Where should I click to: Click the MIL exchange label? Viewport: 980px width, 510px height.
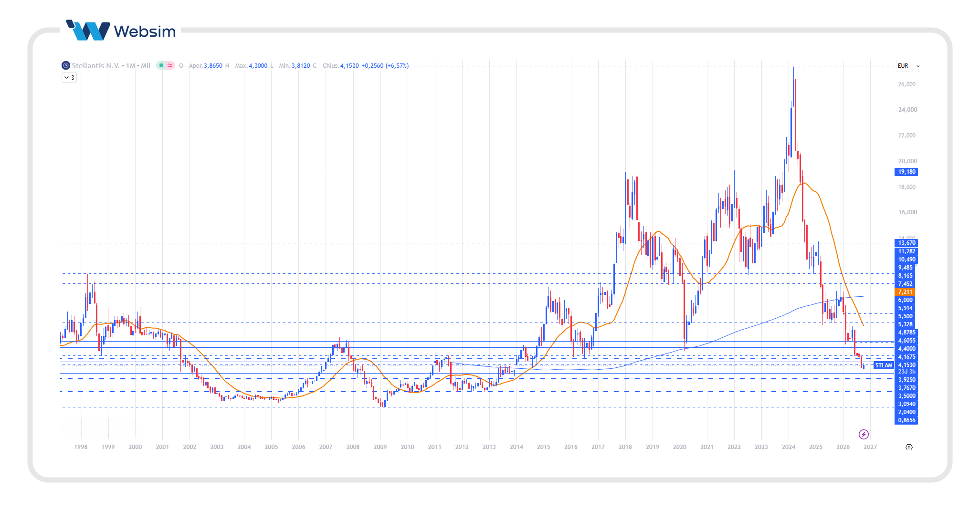(x=147, y=66)
